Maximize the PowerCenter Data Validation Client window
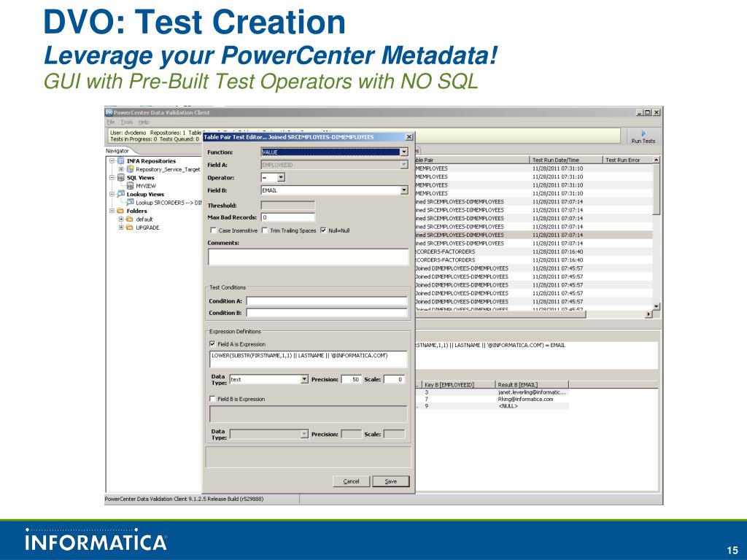Viewport: 747px width, 560px height. point(647,112)
